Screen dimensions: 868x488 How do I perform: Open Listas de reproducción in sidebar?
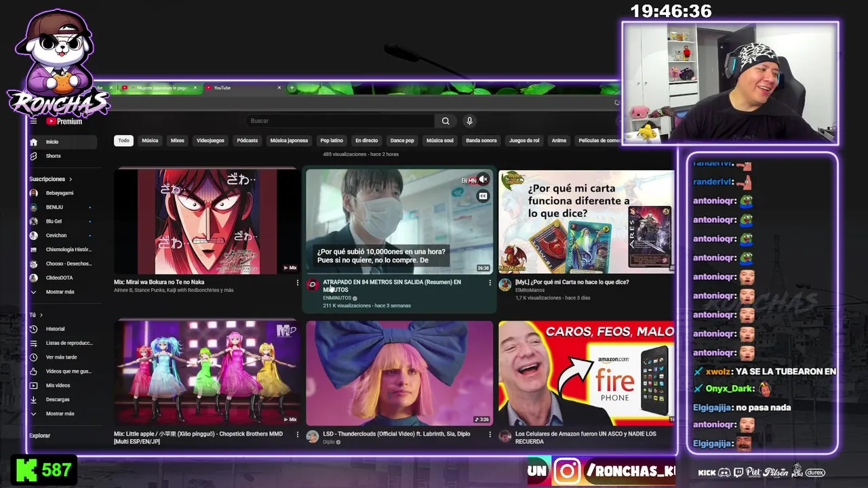(62, 343)
